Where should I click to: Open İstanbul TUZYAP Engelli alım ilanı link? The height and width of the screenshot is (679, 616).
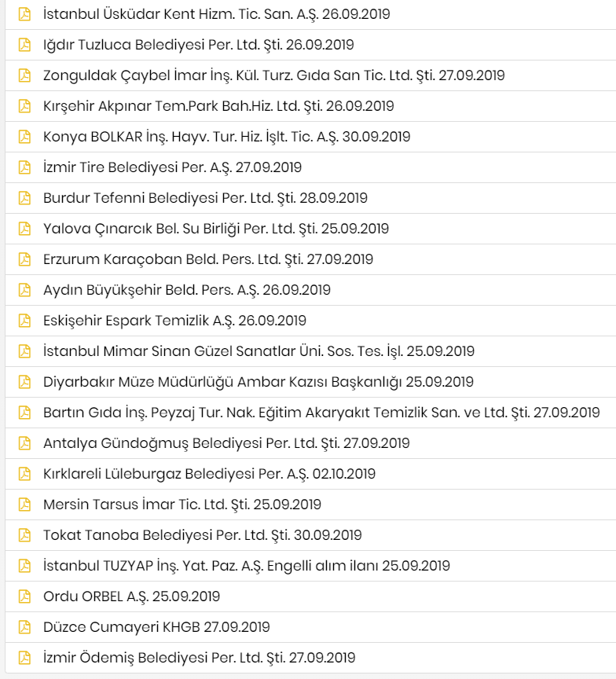tap(247, 566)
